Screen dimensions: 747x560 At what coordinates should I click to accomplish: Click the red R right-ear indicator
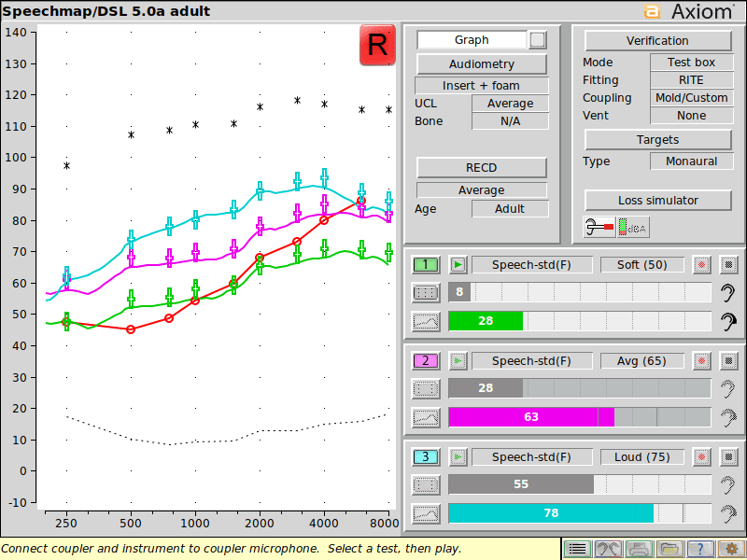tap(377, 45)
